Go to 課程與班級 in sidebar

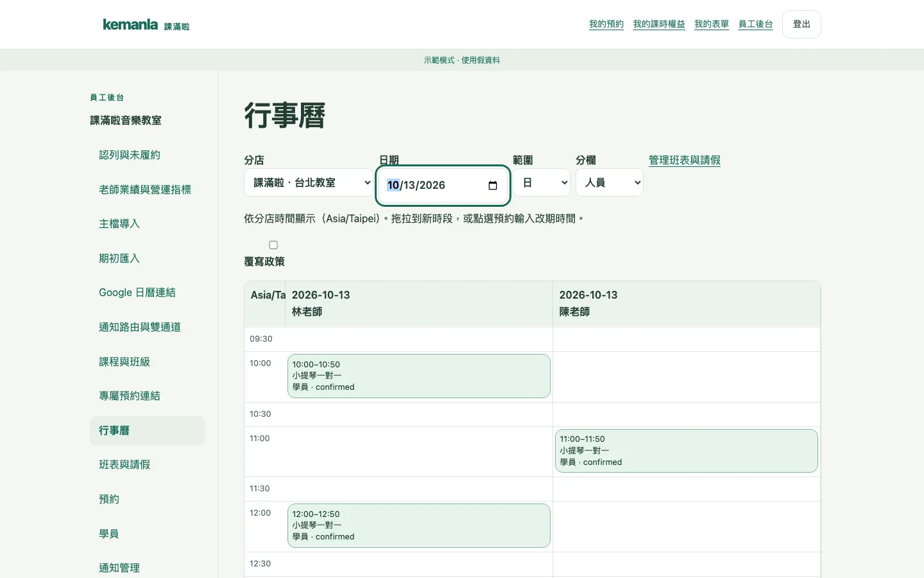[147, 362]
